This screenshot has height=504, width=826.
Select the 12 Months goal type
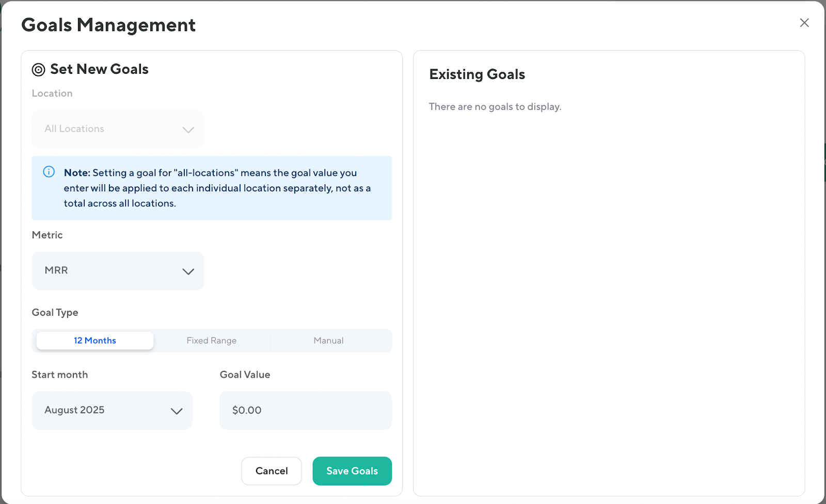[95, 340]
